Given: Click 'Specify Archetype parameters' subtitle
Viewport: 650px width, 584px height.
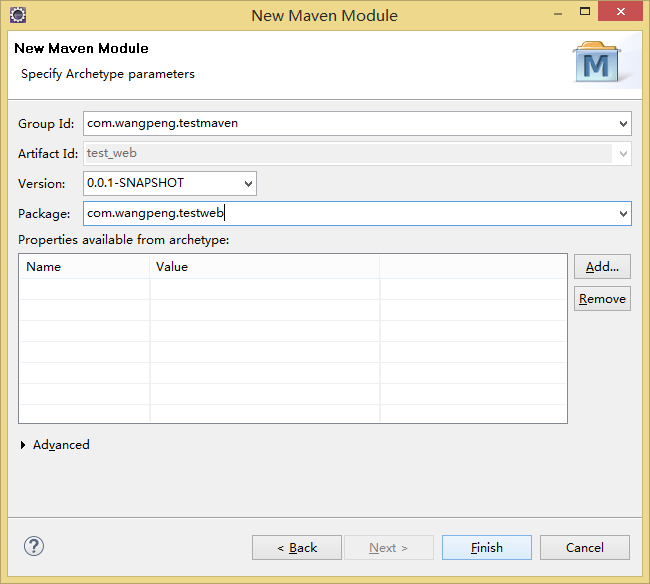Looking at the screenshot, I should click(x=108, y=74).
